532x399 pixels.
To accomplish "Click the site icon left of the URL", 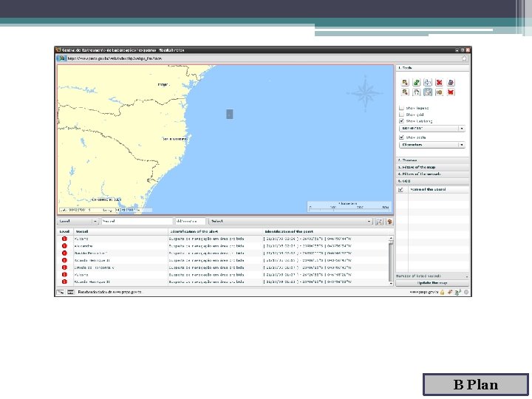I will point(62,58).
